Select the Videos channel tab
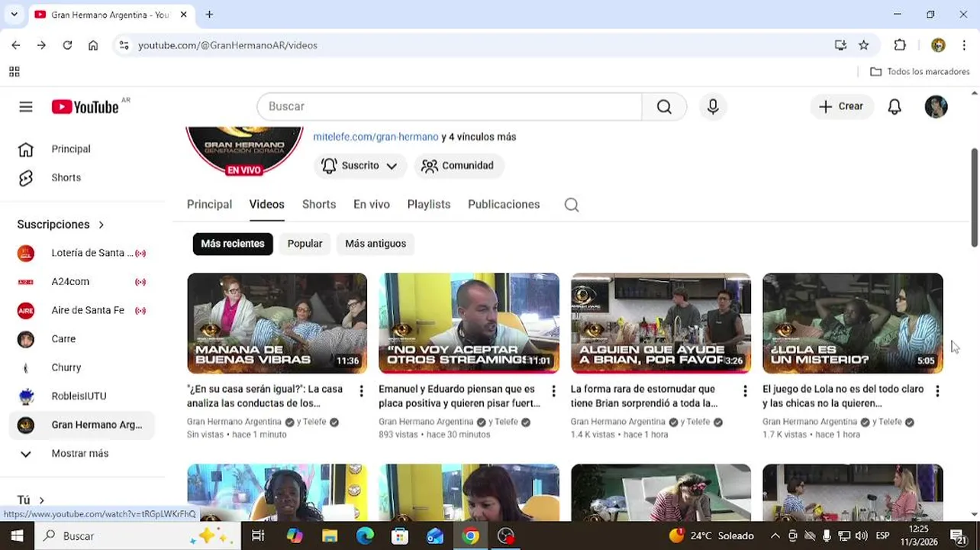 pos(266,205)
